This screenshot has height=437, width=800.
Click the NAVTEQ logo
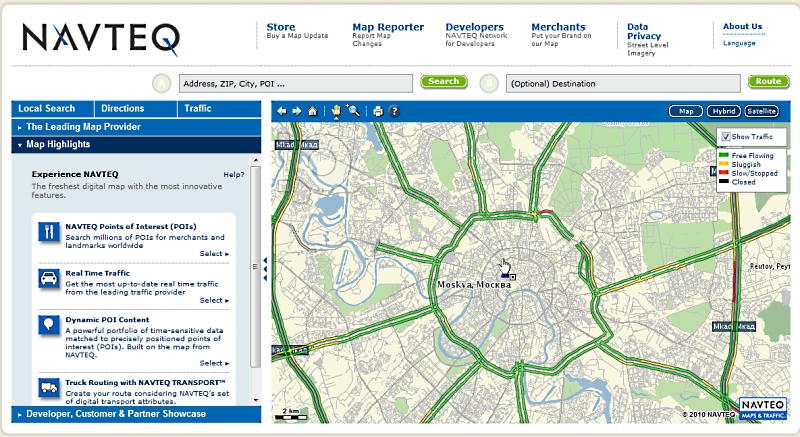tap(101, 38)
